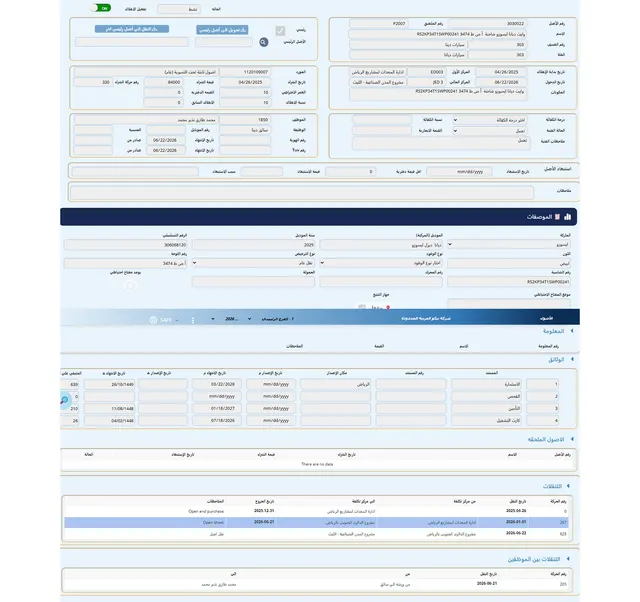Open the الحالة الفنية technical condition dropdown
Image resolution: width=640 pixels, height=602 pixels.
(490, 131)
